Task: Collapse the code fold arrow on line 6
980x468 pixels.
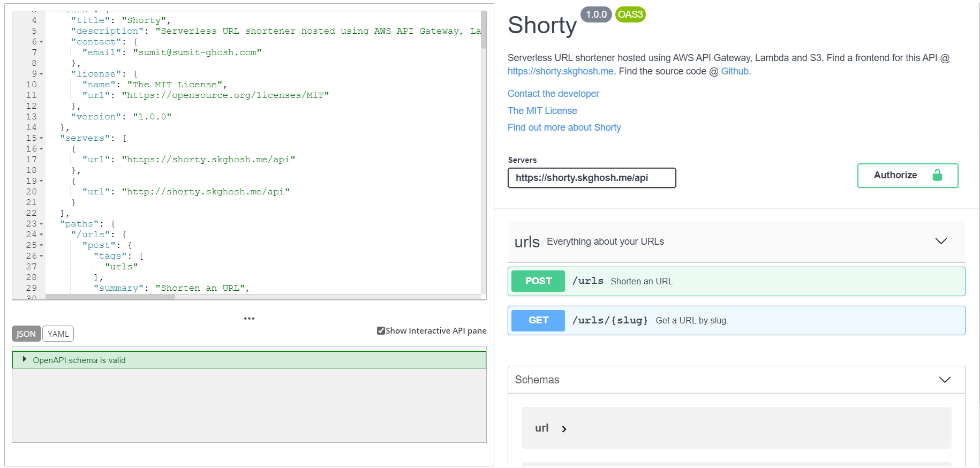Action: 41,42
